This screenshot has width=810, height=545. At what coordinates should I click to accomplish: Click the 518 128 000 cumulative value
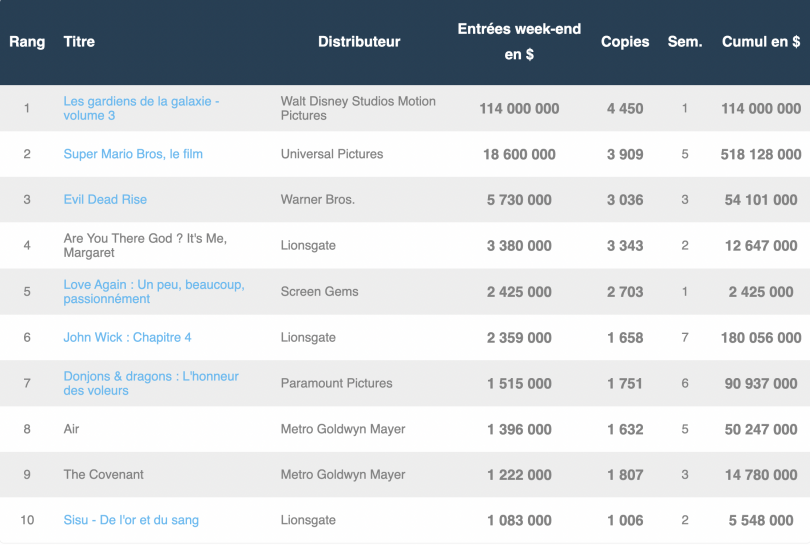(761, 154)
